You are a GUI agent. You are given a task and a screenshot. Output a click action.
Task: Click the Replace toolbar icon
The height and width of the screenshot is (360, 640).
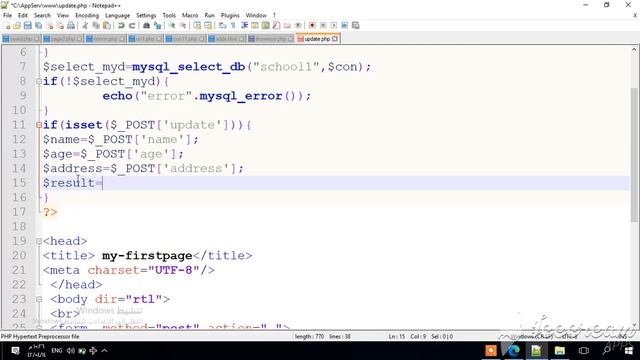[x=157, y=25]
